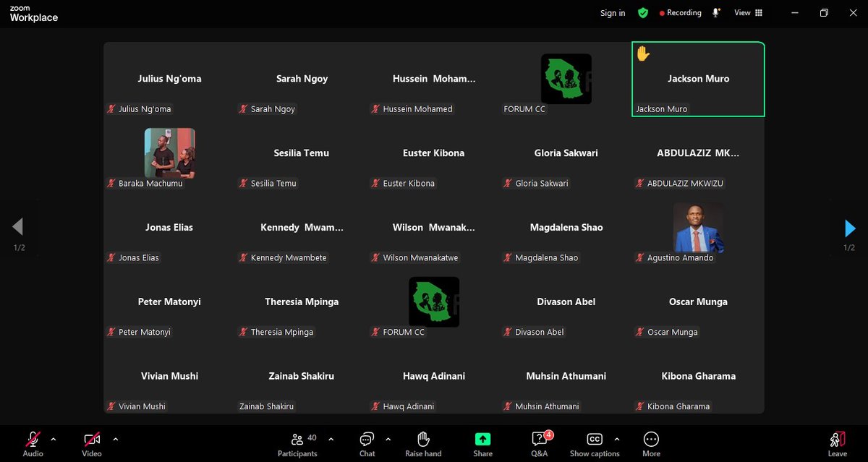Click the green encryption shield icon
868x462 pixels.
[642, 13]
